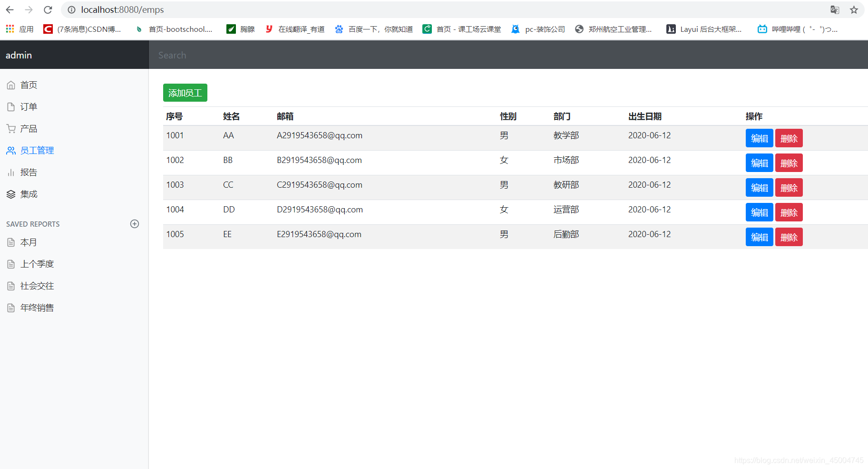Delete employee 1005 using its 删除 button
The image size is (868, 469).
pyautogui.click(x=789, y=237)
